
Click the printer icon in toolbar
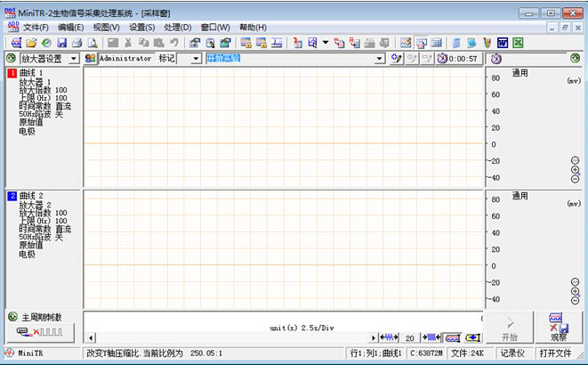(x=77, y=43)
